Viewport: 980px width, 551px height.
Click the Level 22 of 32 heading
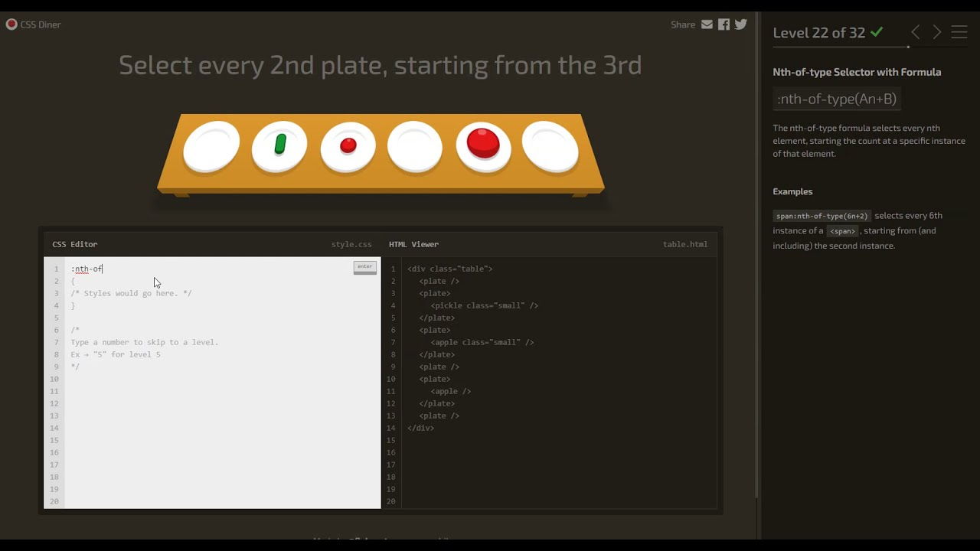819,32
